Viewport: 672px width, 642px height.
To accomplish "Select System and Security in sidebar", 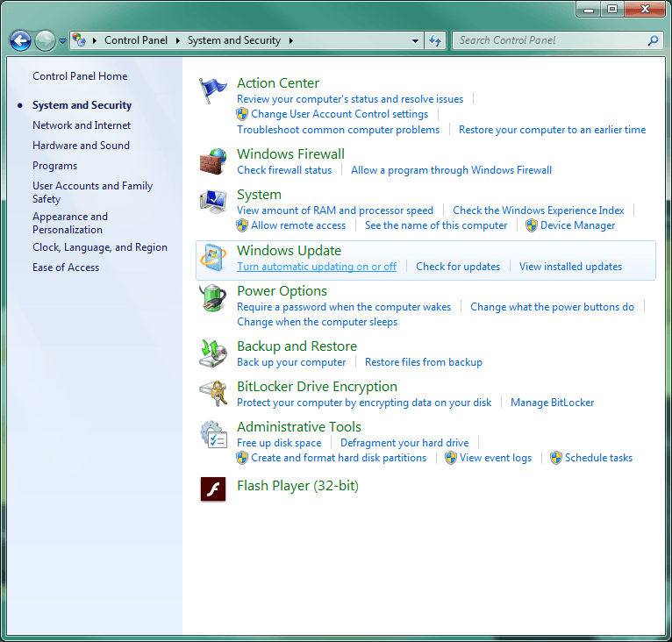I will [x=82, y=105].
